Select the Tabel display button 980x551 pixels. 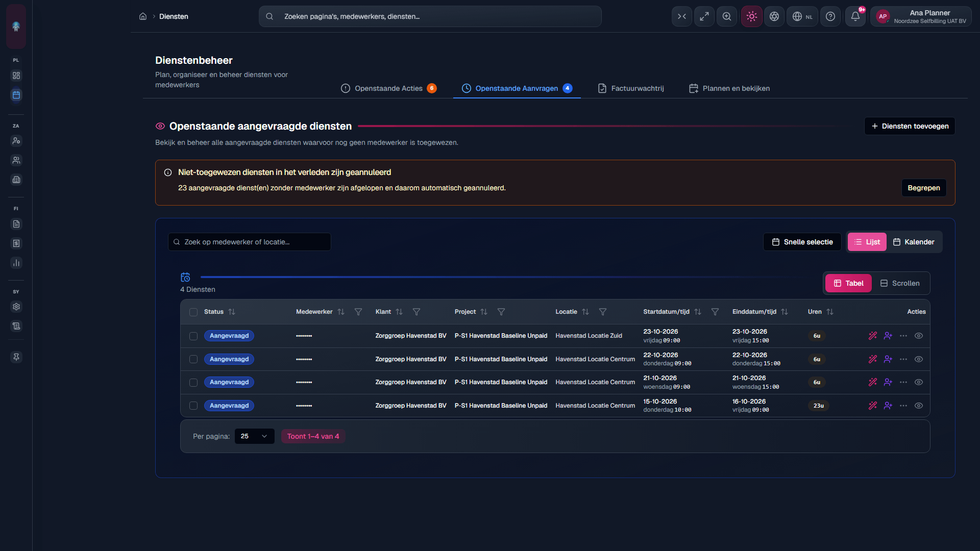(x=848, y=283)
